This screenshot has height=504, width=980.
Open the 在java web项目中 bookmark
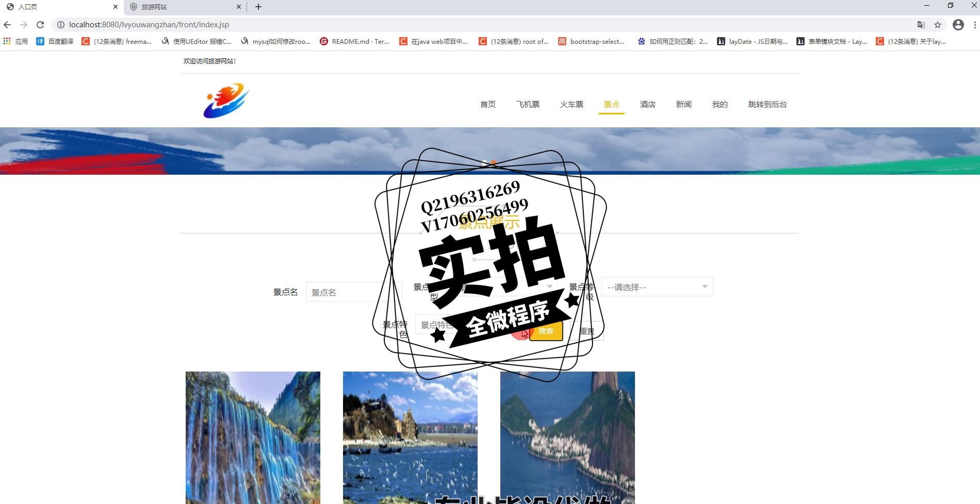[434, 41]
